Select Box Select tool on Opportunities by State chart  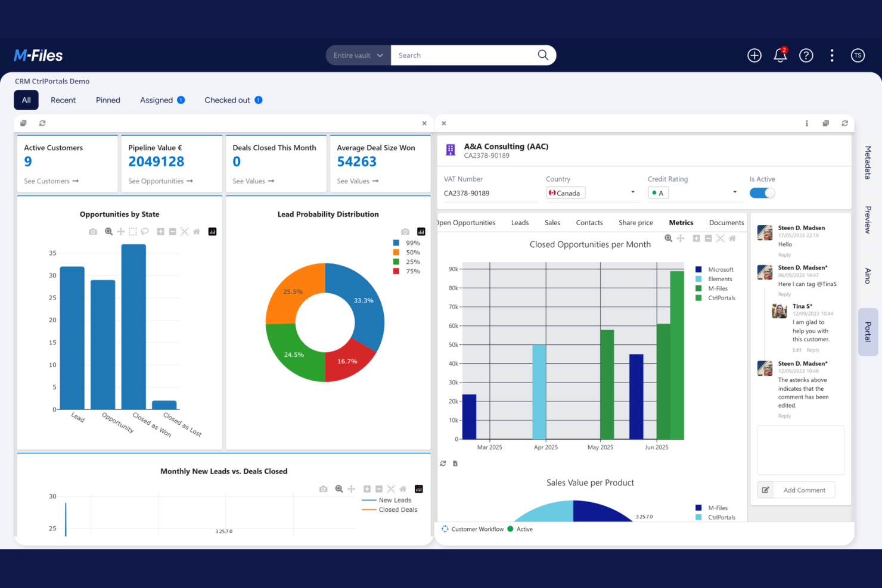(x=133, y=232)
